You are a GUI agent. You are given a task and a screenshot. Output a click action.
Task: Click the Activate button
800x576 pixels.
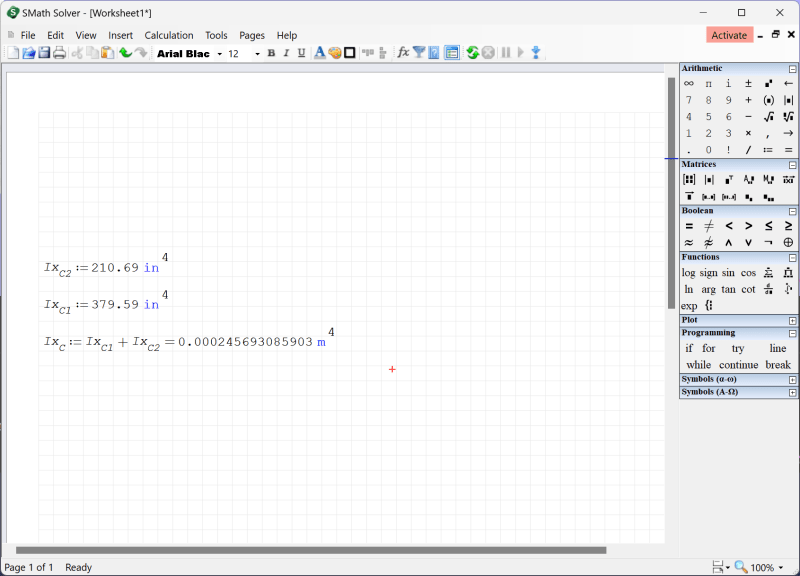[729, 35]
